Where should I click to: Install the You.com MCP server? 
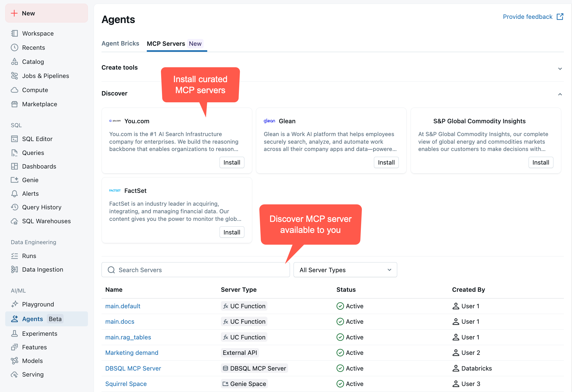click(231, 162)
